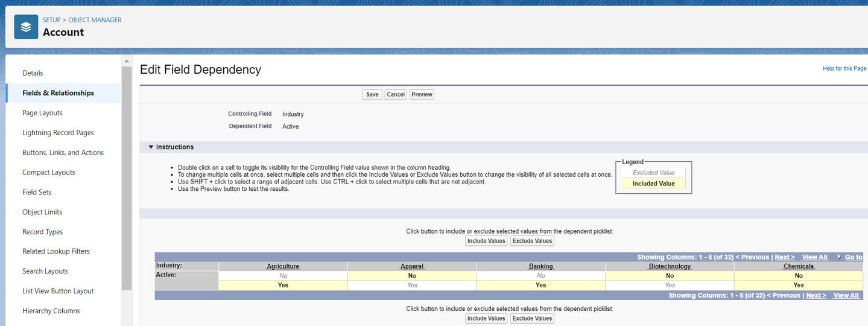This screenshot has height=326, width=868.
Task: Click the OBJECT MANAGER breadcrumb link
Action: [x=95, y=20]
